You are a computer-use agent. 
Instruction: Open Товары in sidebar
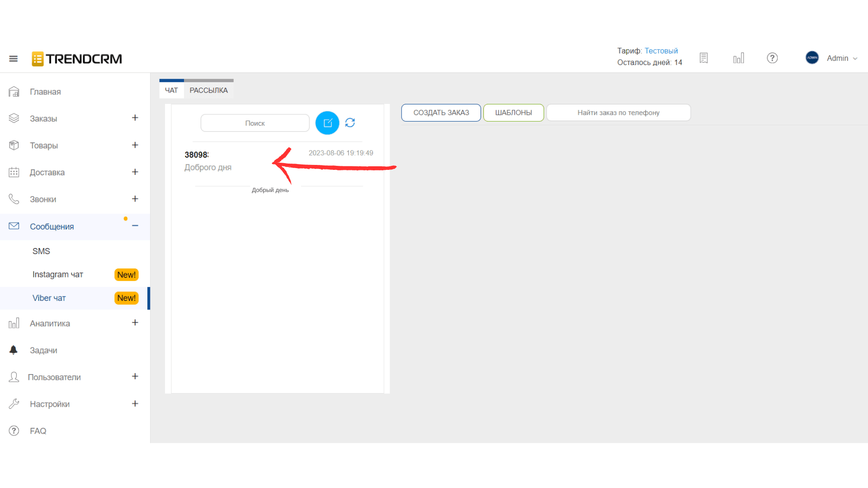[44, 145]
